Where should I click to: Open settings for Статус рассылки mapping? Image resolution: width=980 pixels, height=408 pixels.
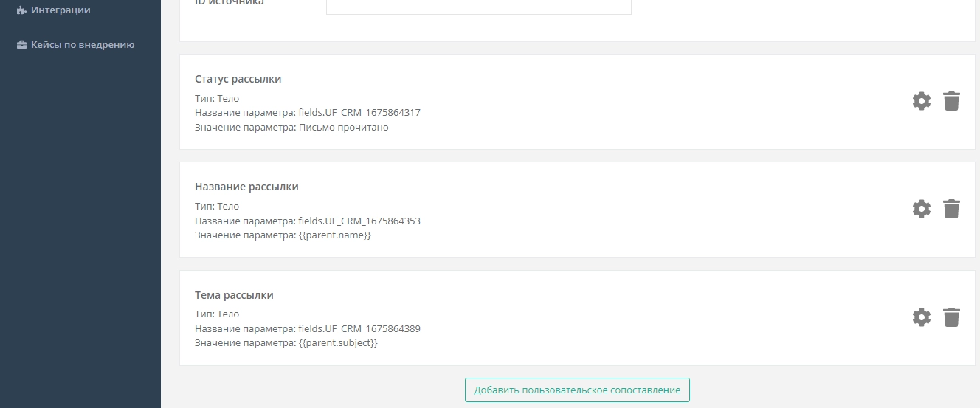922,101
